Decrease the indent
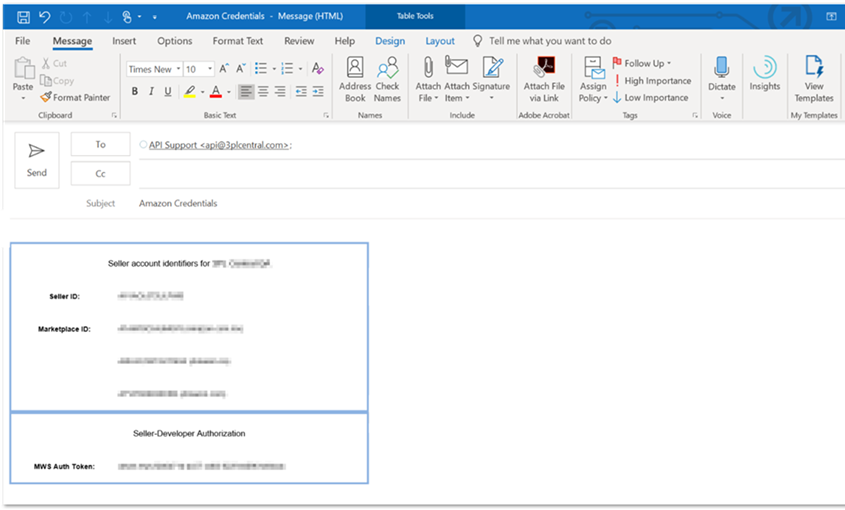The height and width of the screenshot is (510, 845). point(301,92)
